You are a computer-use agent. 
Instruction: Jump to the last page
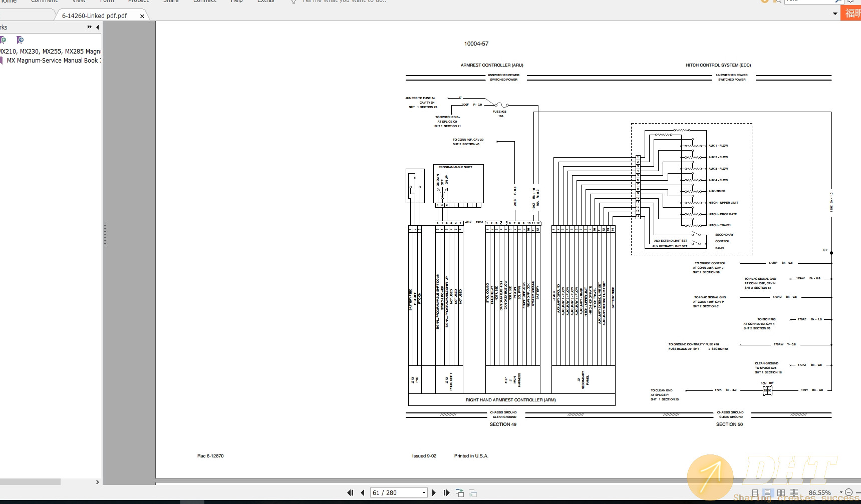(x=446, y=493)
